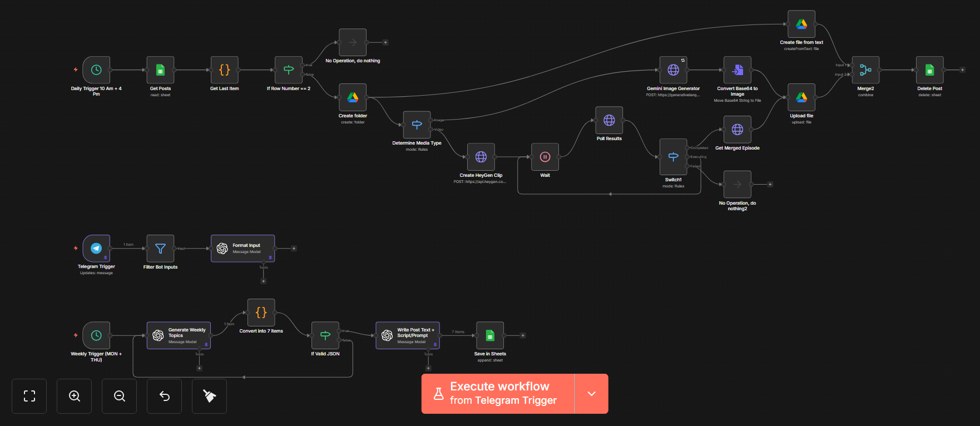
Task: Select the Convert into 7 items code node
Action: [x=261, y=313]
